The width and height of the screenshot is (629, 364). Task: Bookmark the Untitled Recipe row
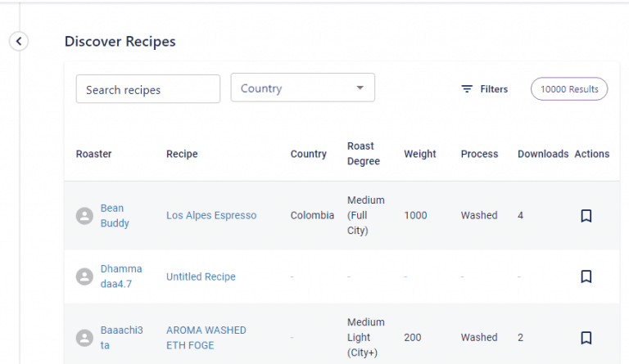pos(586,276)
